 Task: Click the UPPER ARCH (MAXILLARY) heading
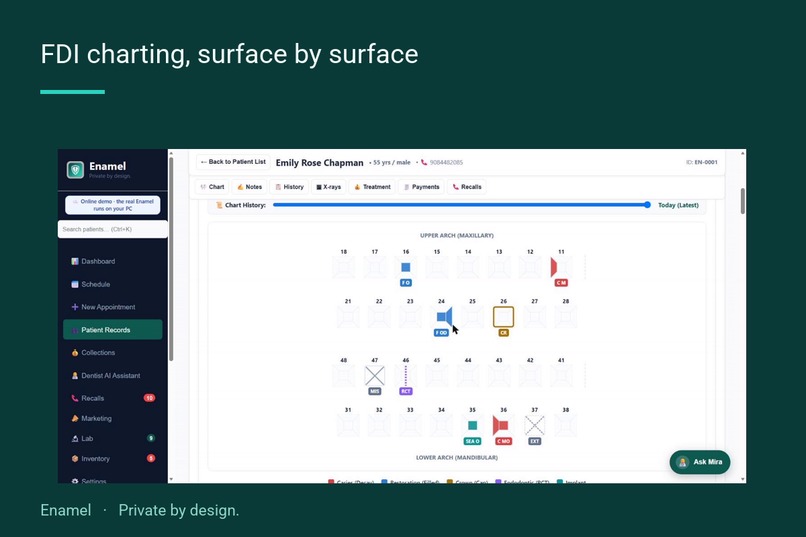coord(456,235)
